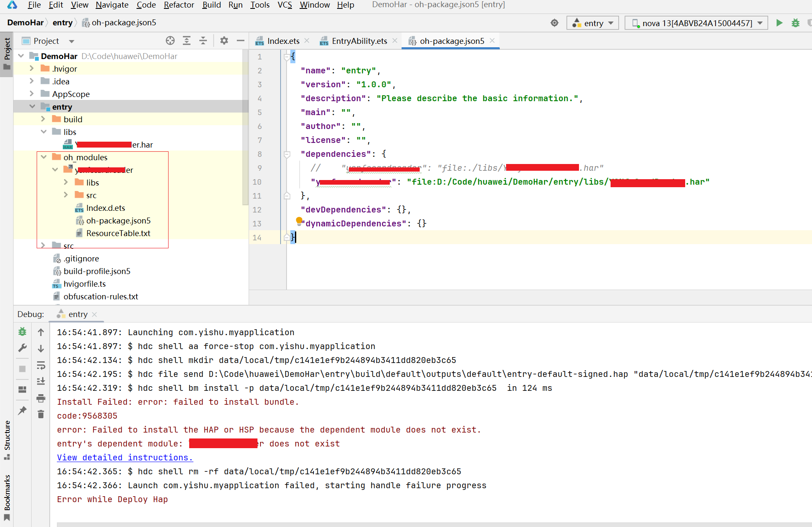Collapse the entry module node

tap(32, 106)
